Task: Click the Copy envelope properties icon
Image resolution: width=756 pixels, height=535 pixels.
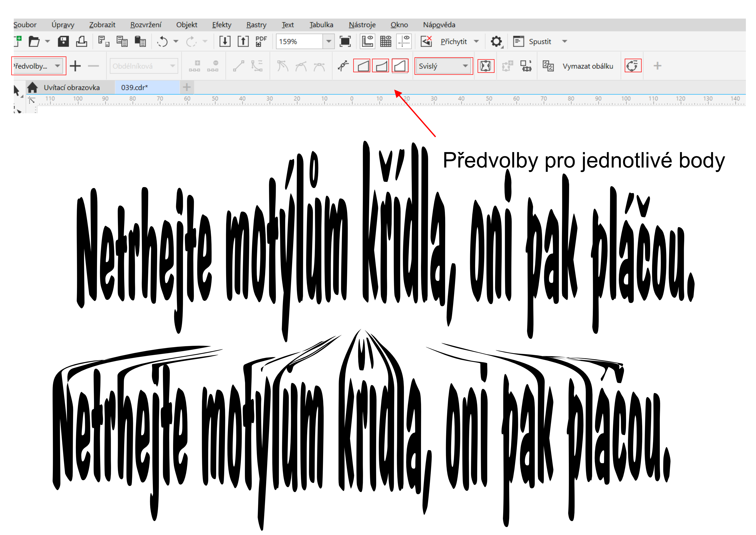Action: 548,66
